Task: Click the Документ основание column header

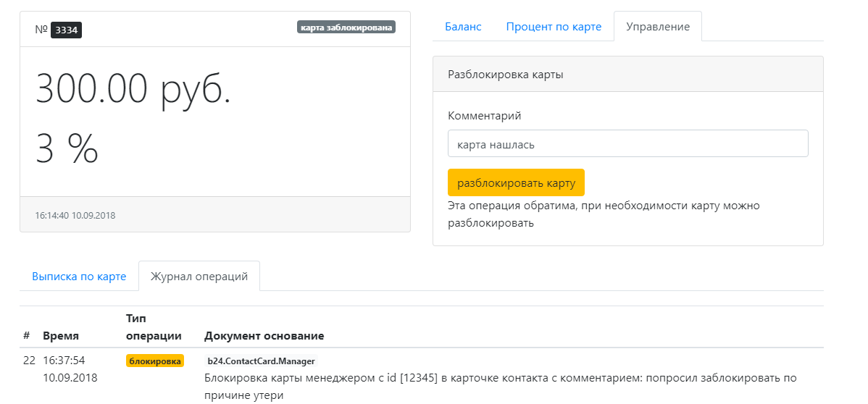Action: point(264,336)
